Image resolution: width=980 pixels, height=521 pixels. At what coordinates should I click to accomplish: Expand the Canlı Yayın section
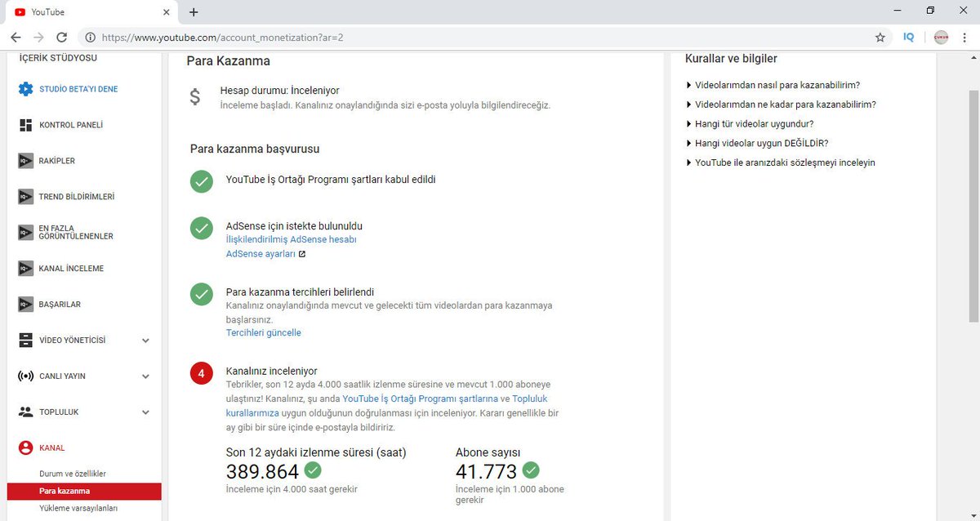click(145, 376)
